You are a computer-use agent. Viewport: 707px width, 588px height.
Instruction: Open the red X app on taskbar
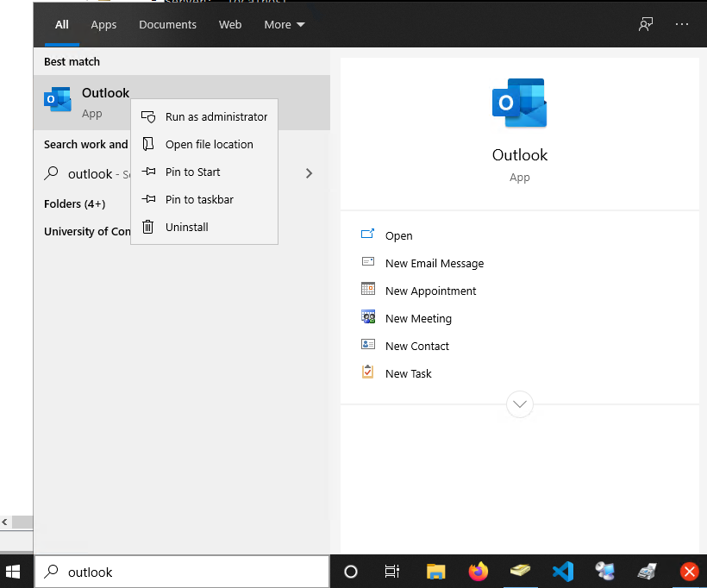point(690,572)
